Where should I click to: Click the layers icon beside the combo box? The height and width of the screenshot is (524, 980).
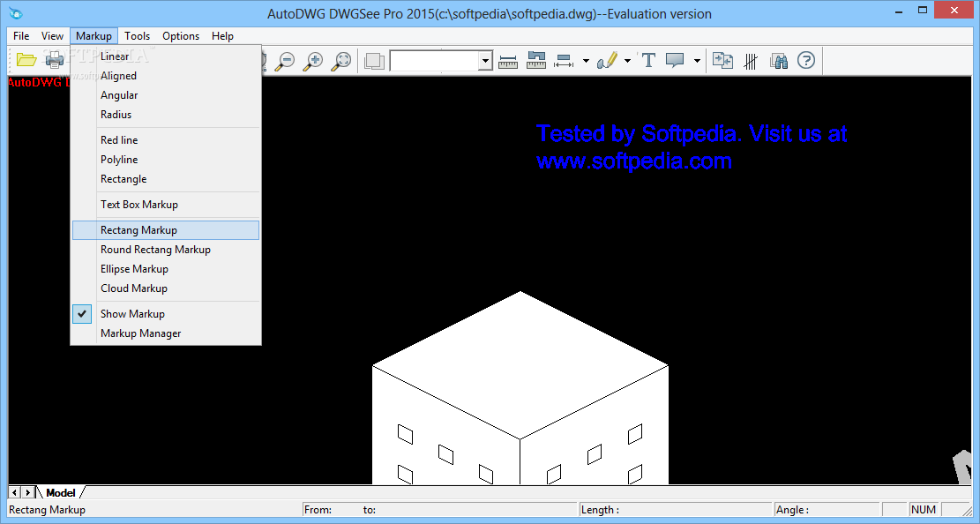click(x=374, y=61)
